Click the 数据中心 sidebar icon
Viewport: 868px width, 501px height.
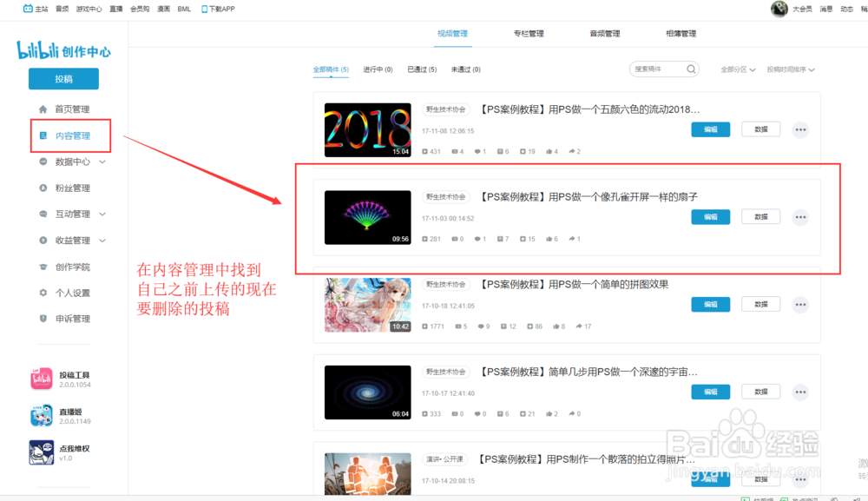coord(43,162)
